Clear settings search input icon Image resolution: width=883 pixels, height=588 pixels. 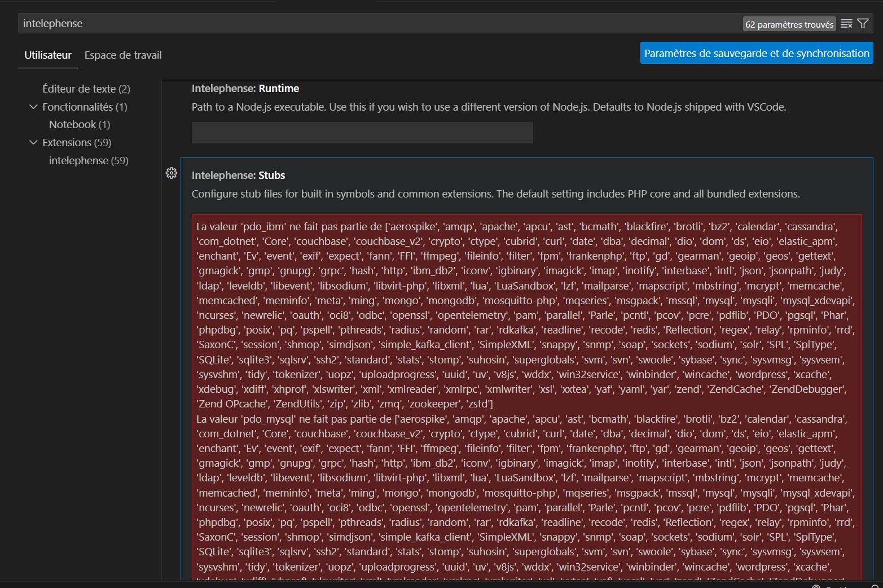click(846, 24)
